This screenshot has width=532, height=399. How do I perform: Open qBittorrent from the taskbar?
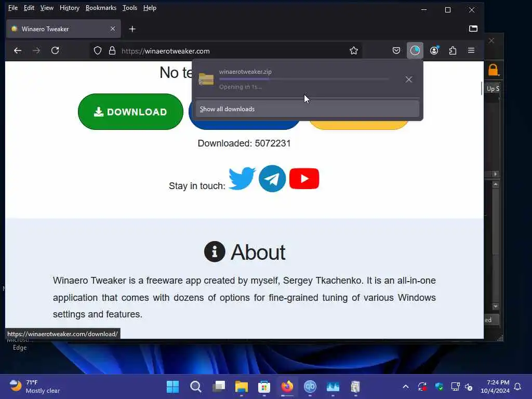tap(310, 387)
